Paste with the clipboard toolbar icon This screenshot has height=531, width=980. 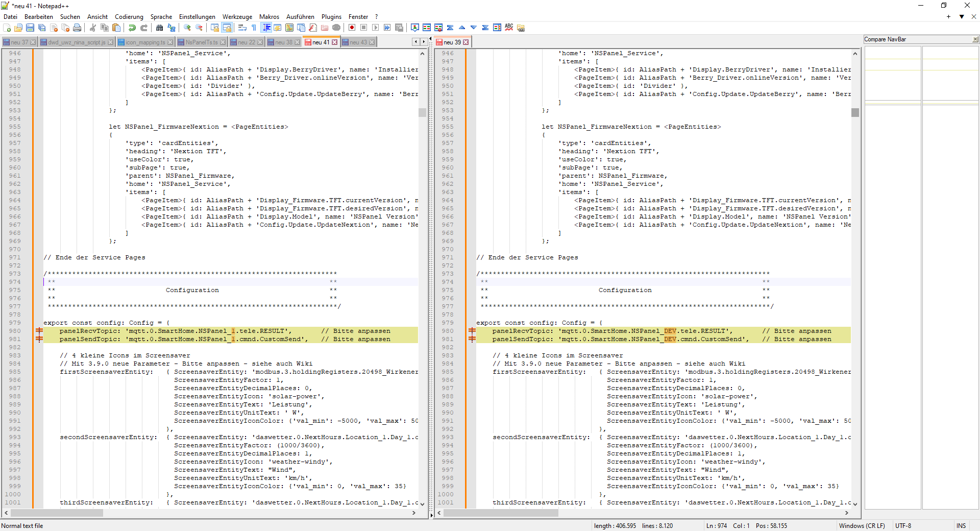[x=116, y=28]
